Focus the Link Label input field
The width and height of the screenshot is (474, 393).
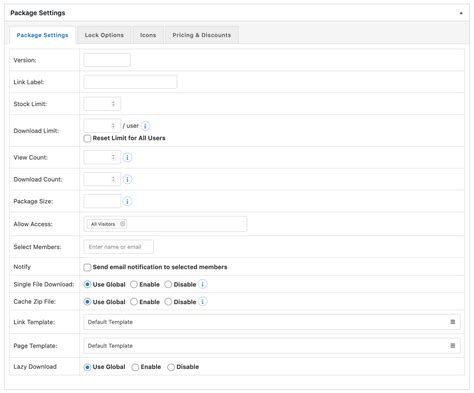tap(130, 82)
